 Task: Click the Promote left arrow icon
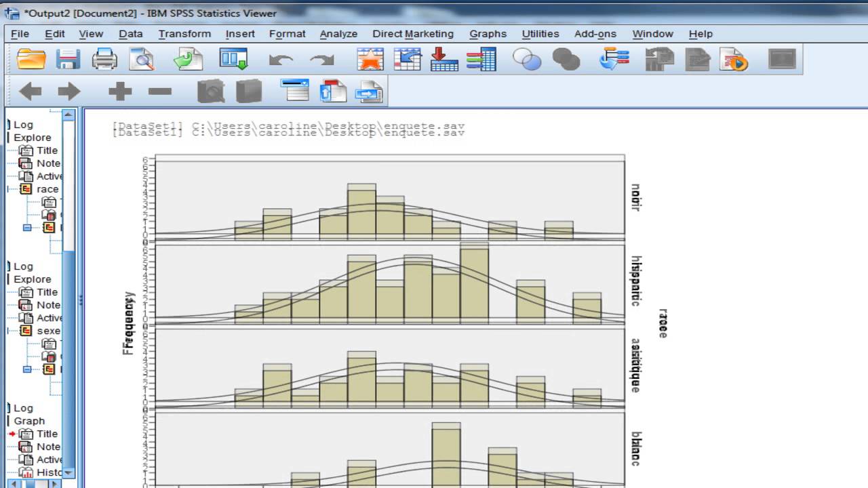(31, 91)
